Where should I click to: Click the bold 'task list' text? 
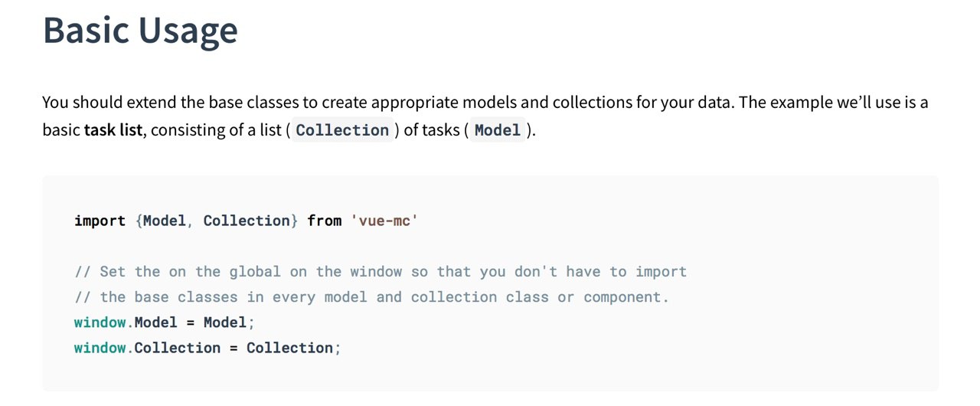[113, 130]
